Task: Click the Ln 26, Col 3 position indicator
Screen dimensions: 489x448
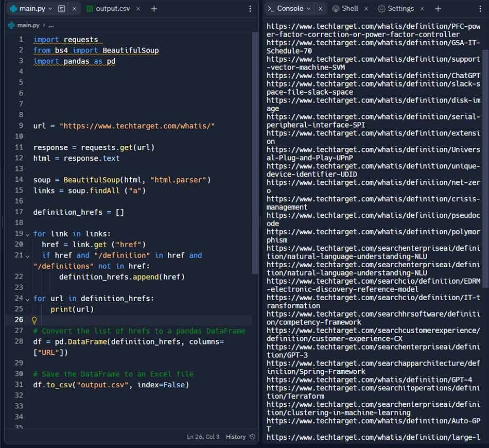Action: [203, 436]
